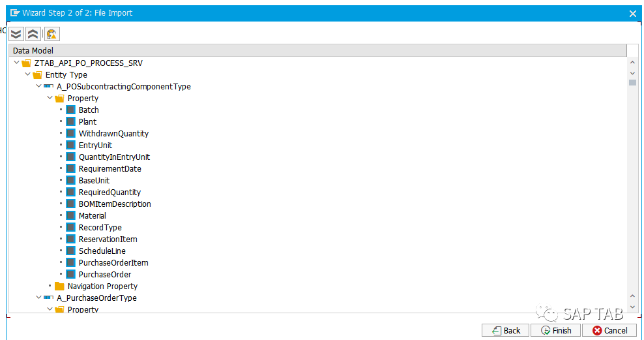Screen dimensions: 644x340
Task: Click the Back button
Action: [x=506, y=331]
